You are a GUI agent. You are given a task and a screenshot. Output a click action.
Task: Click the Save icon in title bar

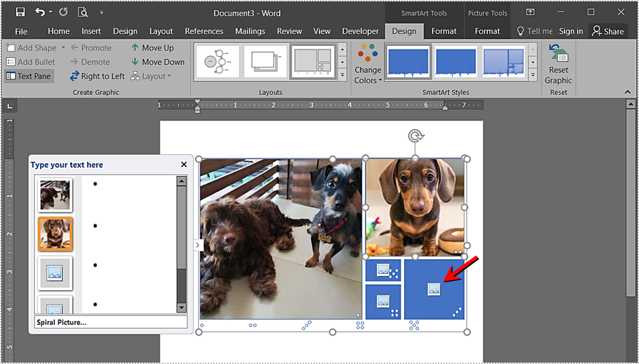point(20,12)
